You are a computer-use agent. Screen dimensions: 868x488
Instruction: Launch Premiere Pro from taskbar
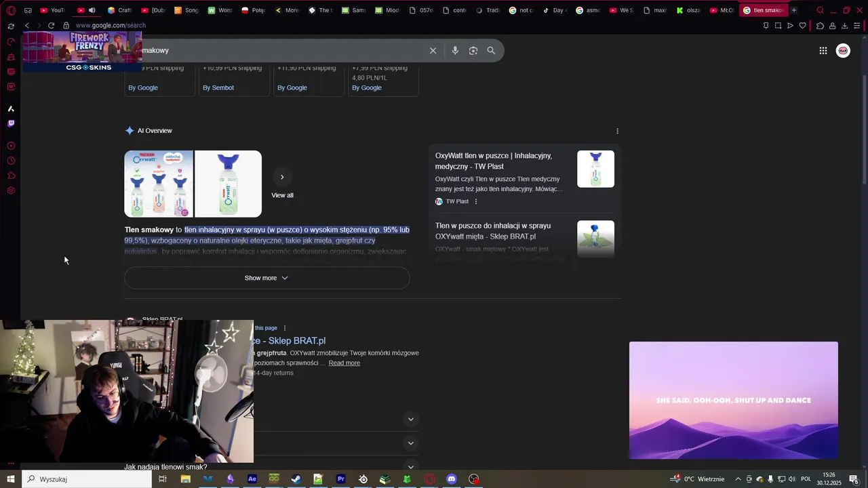click(x=340, y=479)
